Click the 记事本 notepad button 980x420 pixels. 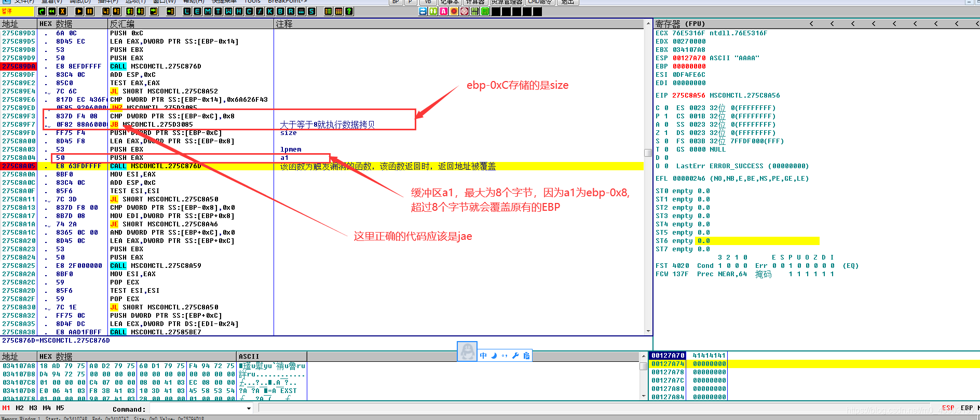tap(450, 2)
